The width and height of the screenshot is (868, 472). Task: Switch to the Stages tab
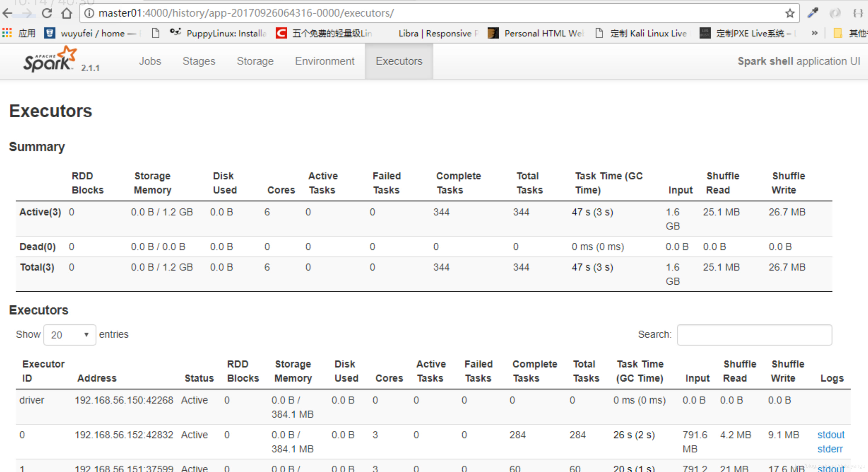199,61
